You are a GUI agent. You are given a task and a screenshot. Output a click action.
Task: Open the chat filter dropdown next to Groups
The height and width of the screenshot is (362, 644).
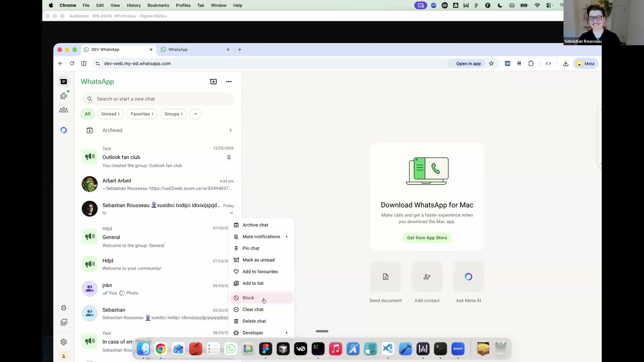196,114
